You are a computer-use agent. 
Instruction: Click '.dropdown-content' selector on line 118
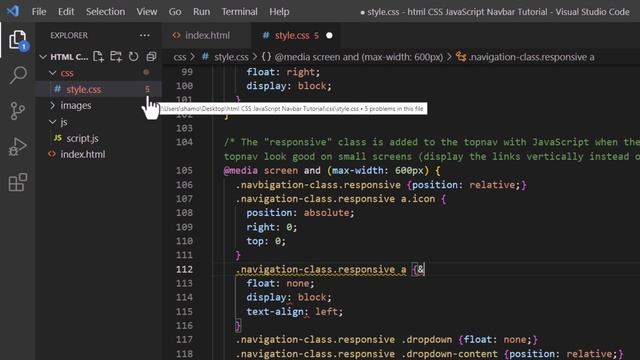(449, 354)
